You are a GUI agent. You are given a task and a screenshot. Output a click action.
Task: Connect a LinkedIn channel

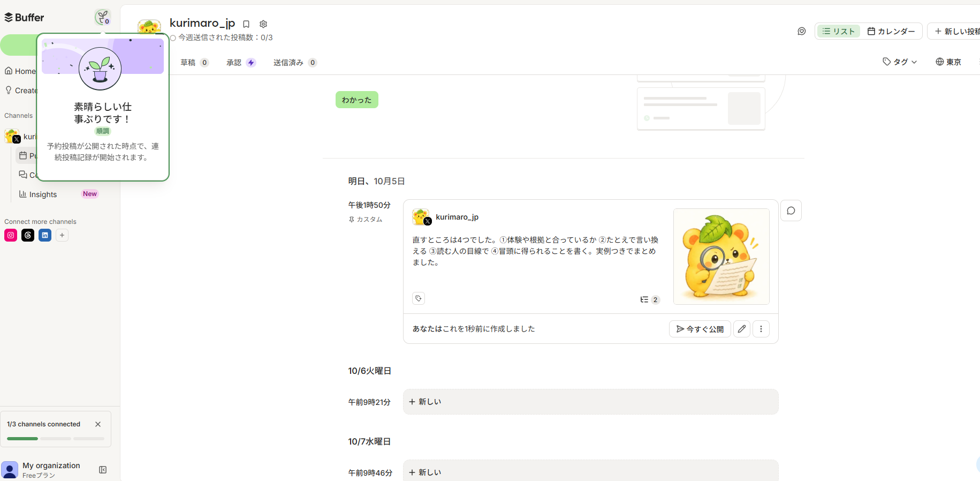point(45,235)
